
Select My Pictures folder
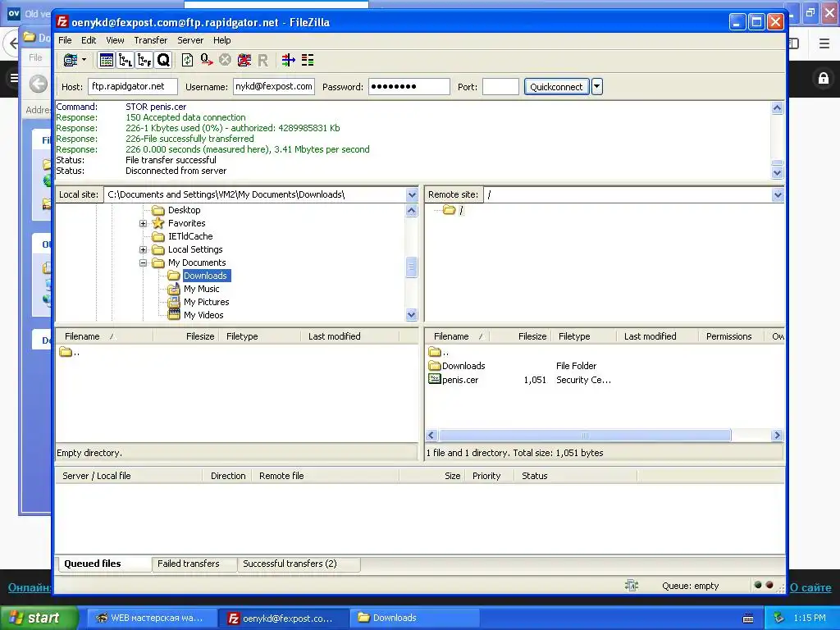206,302
